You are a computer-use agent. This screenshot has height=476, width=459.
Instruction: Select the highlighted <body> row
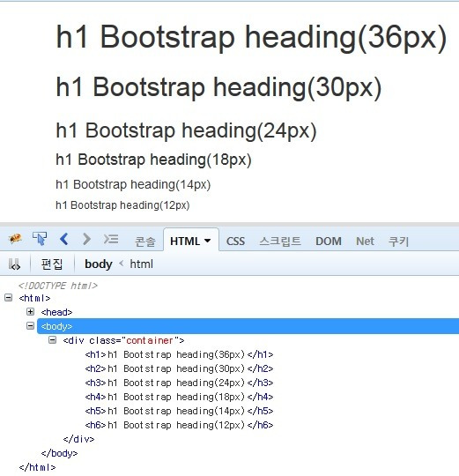pos(248,326)
